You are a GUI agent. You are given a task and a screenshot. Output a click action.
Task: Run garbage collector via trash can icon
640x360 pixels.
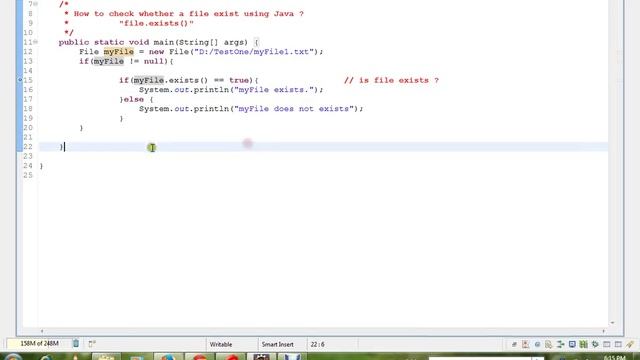click(76, 344)
